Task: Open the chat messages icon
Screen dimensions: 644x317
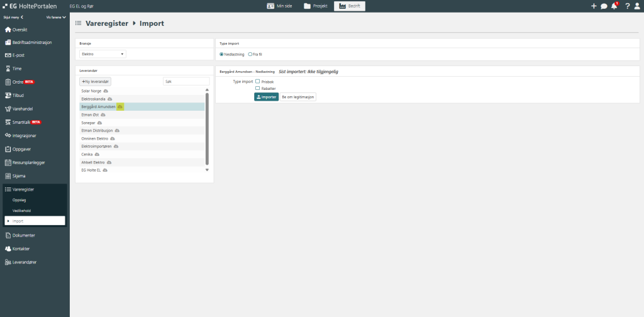Action: [604, 6]
